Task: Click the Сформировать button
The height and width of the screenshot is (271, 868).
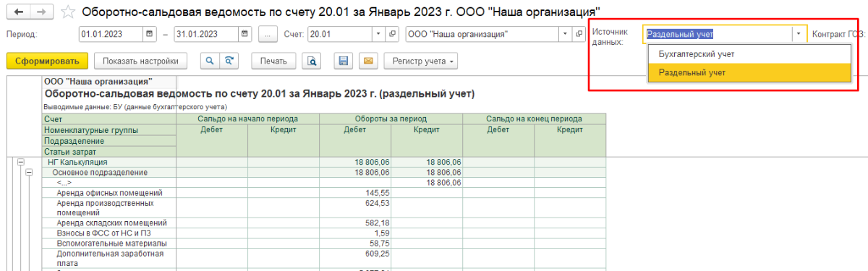Action: [47, 61]
